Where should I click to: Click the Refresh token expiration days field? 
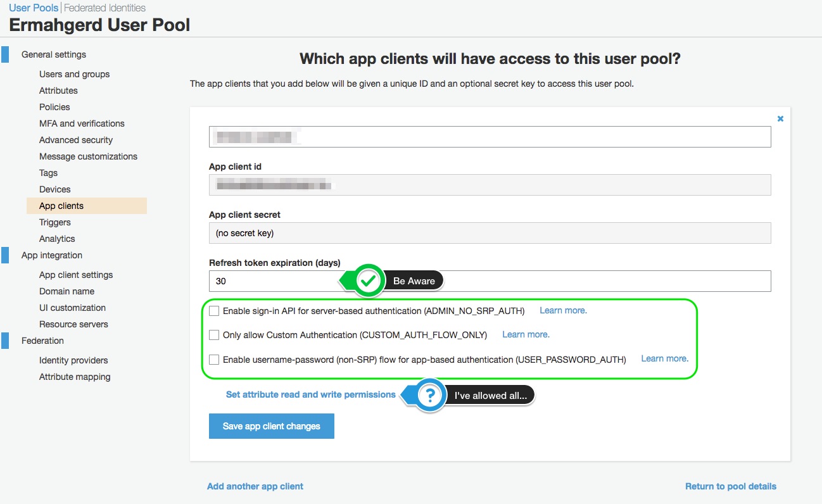tap(490, 281)
